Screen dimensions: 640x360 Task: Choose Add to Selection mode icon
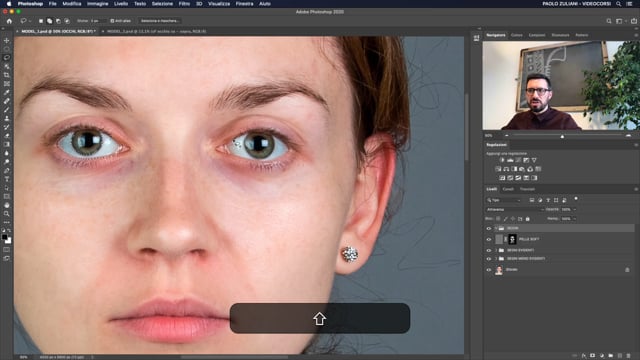pyautogui.click(x=49, y=21)
